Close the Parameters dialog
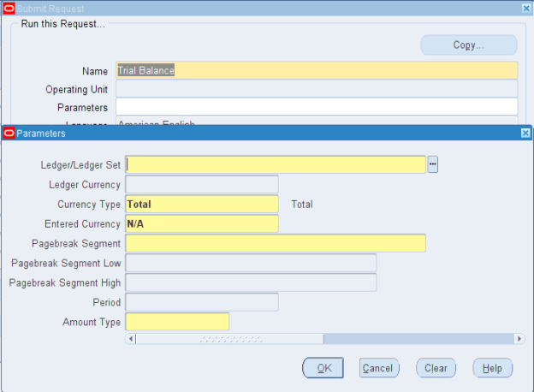This screenshot has width=534, height=392. [x=525, y=133]
